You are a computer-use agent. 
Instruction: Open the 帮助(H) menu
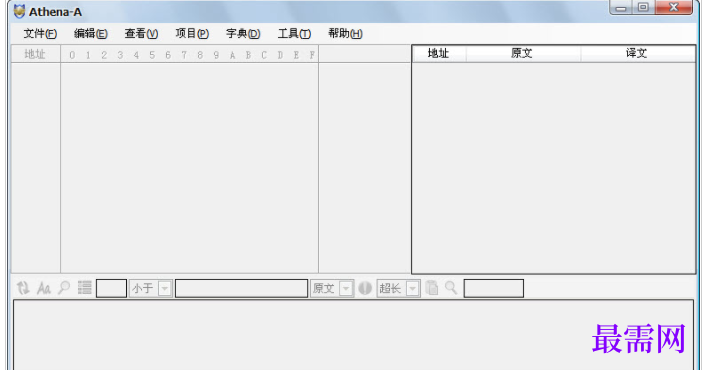click(345, 34)
